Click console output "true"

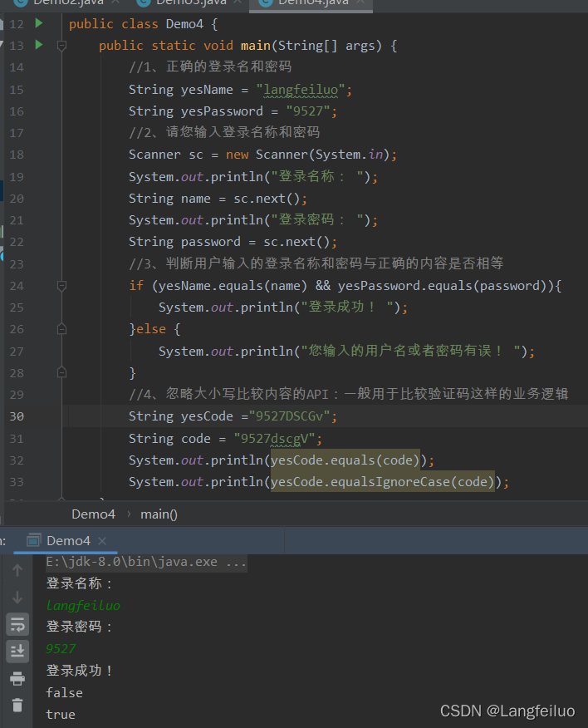tap(61, 715)
